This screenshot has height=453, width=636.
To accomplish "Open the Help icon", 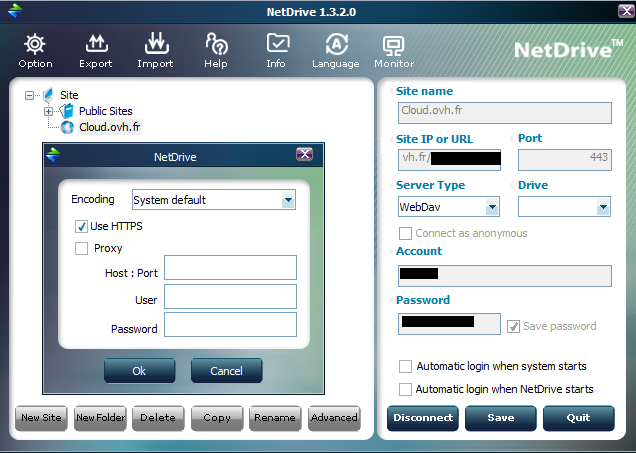I will tap(216, 43).
